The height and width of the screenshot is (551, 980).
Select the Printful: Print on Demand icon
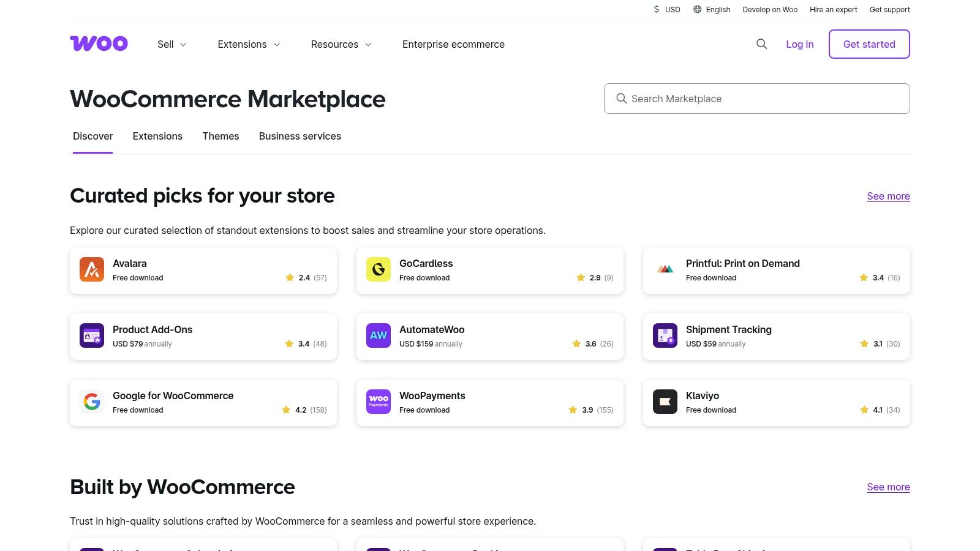(665, 269)
